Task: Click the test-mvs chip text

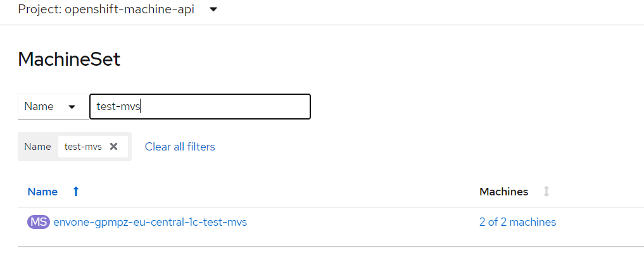Action: point(83,147)
